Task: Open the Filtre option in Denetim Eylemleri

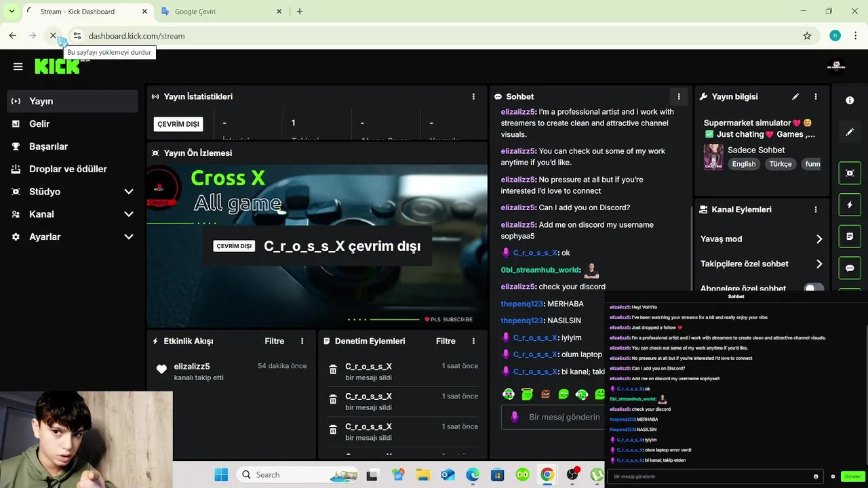Action: click(446, 341)
